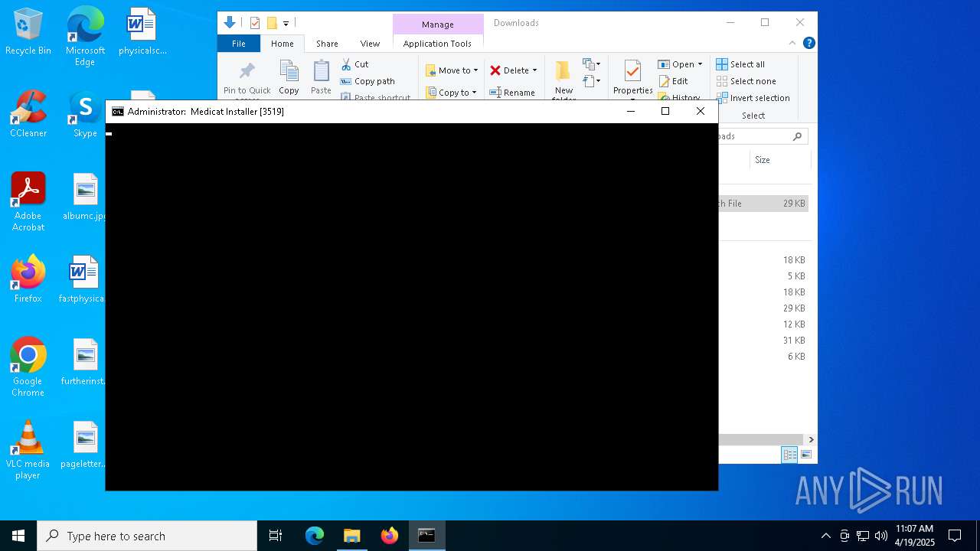Maximize the Medicat Installer console window
Viewport: 980px width, 551px height.
665,111
